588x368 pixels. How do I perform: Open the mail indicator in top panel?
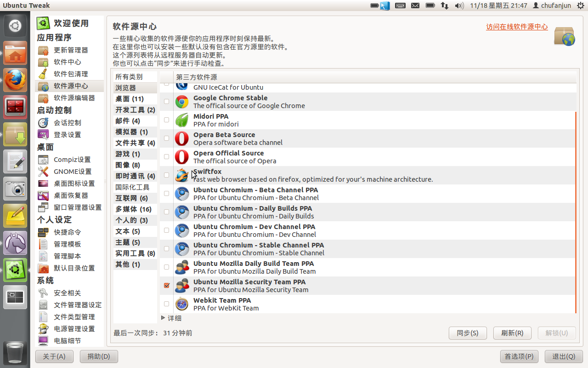coord(415,6)
